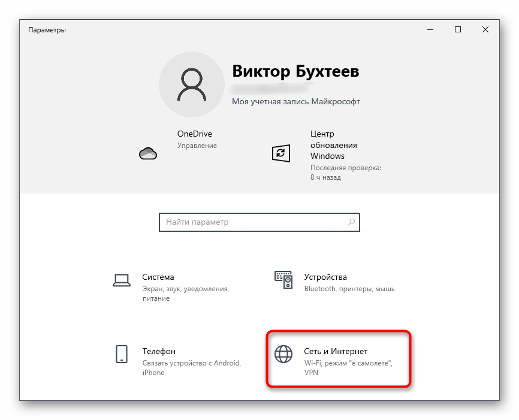Viewport: 519px width, 420px height.
Task: Click the smartphone icon for Телефон
Action: click(122, 353)
